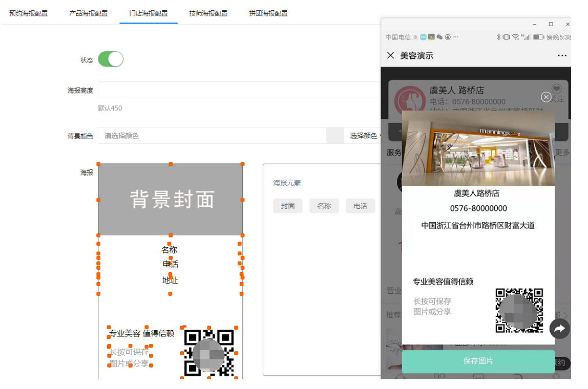
Task: Go to the 拼团海报配置 tab
Action: [268, 13]
